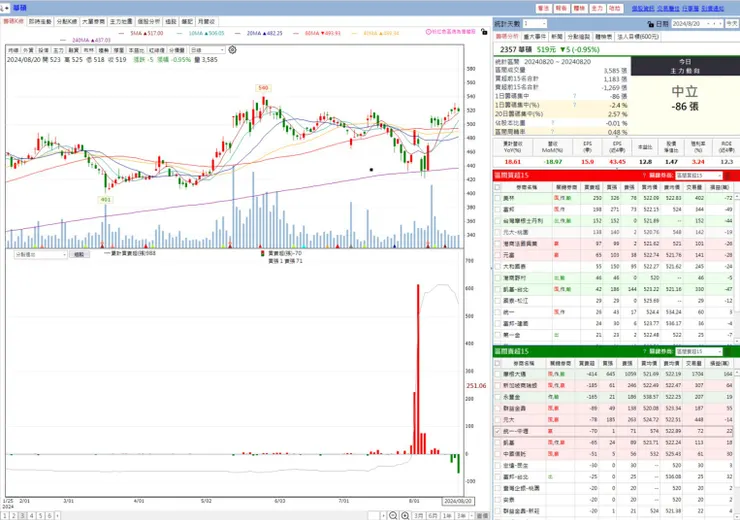
Task: Click the 報告 button in top bar
Action: click(561, 8)
